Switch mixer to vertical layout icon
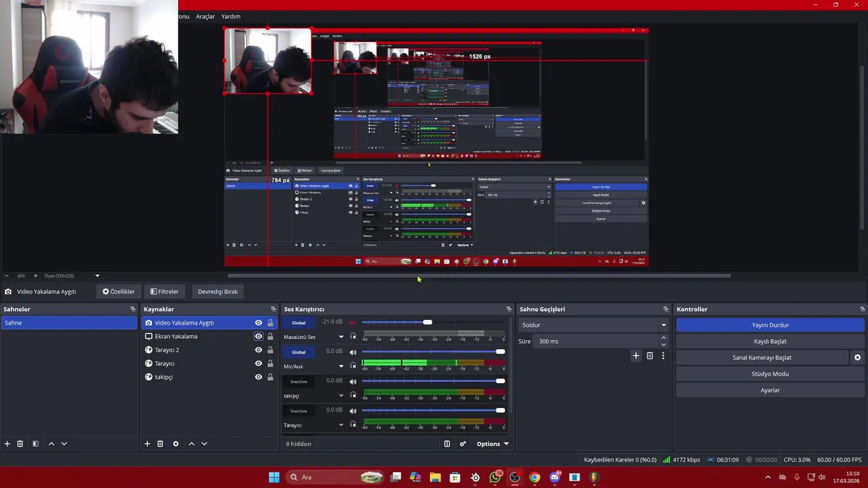 [447, 444]
